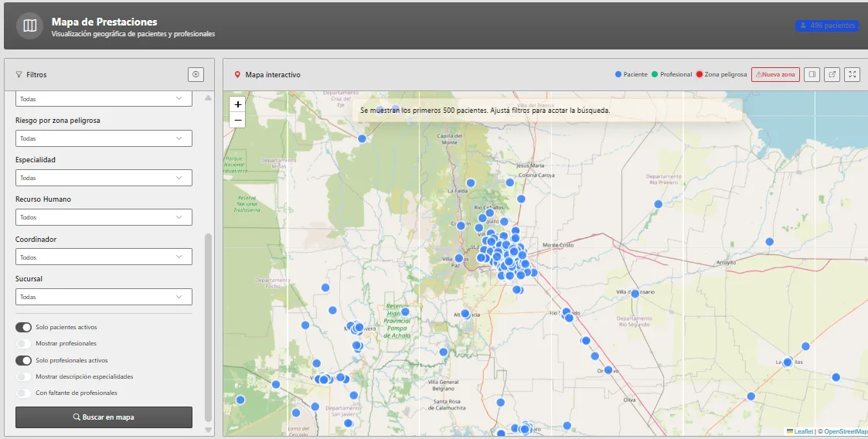868x439 pixels.
Task: Open the OpenStreetMap attribution link
Action: [846, 431]
